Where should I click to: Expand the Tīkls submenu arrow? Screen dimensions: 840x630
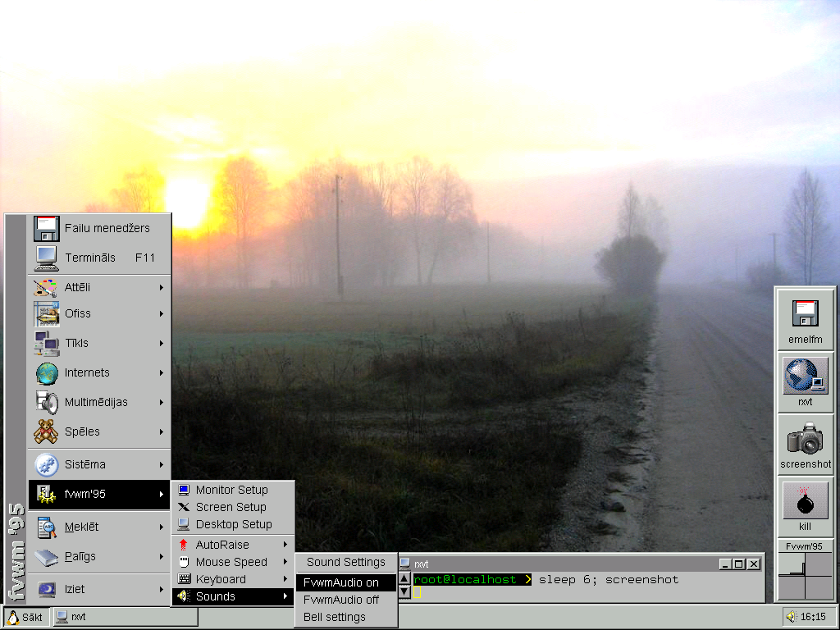click(x=162, y=344)
